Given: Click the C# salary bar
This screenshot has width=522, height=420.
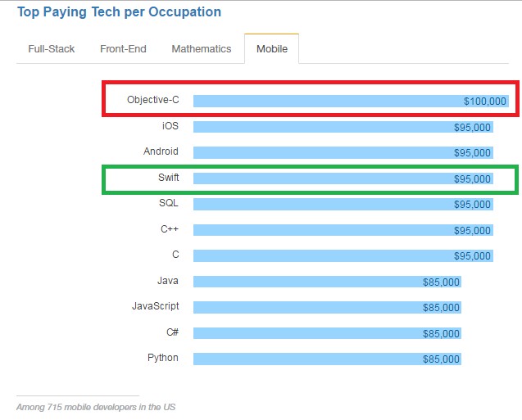Looking at the screenshot, I should [x=327, y=333].
